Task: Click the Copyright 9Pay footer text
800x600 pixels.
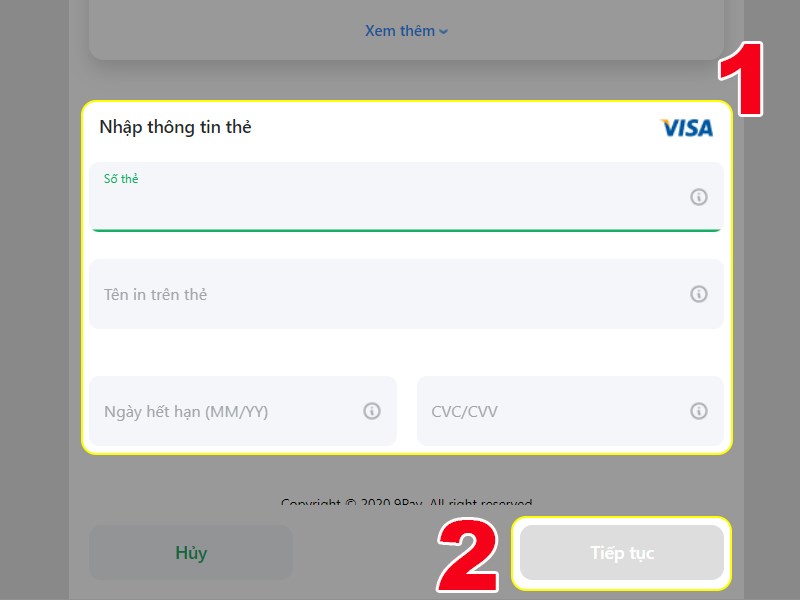Action: click(407, 503)
